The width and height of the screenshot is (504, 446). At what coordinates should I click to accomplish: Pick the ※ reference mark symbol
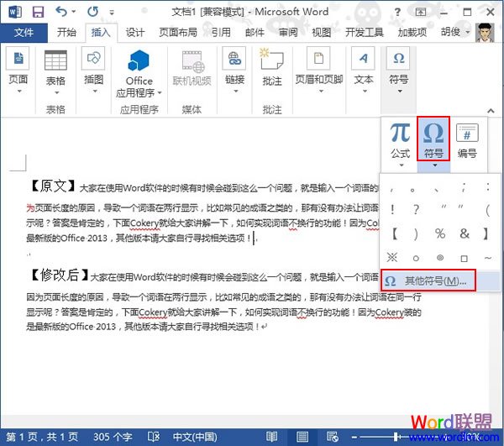point(391,257)
